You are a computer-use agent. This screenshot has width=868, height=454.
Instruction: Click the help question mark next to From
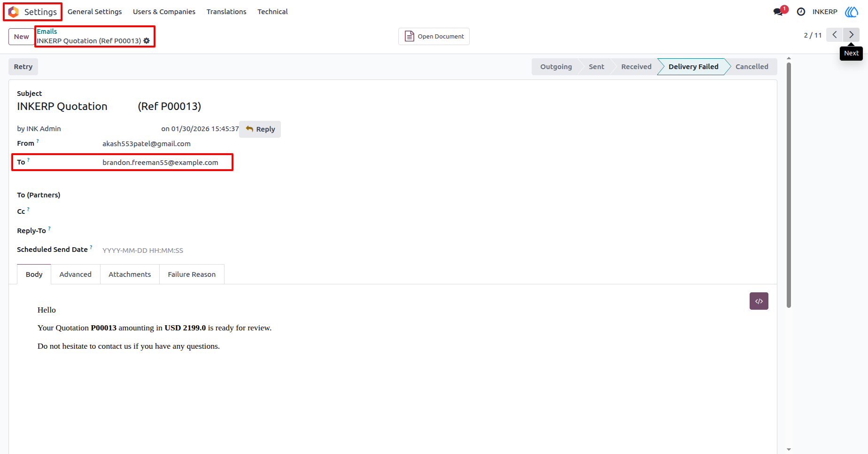38,141
